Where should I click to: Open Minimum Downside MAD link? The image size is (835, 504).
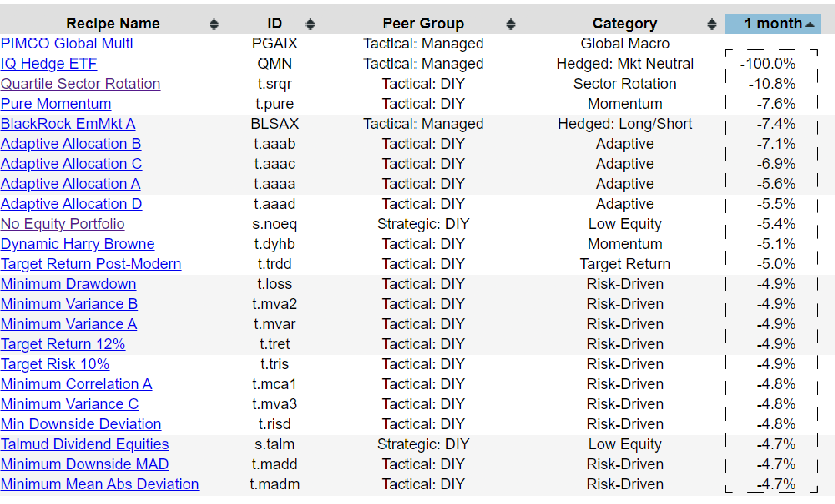(x=85, y=464)
